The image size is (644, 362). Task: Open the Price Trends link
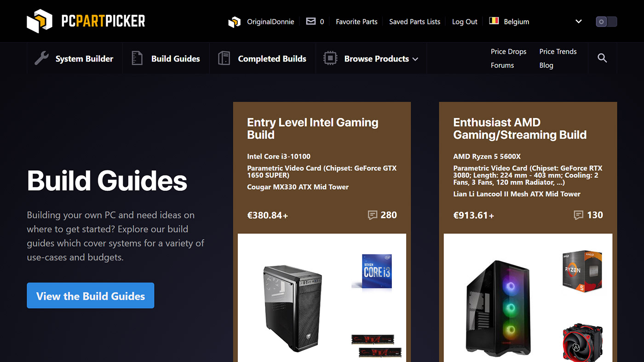pyautogui.click(x=558, y=51)
